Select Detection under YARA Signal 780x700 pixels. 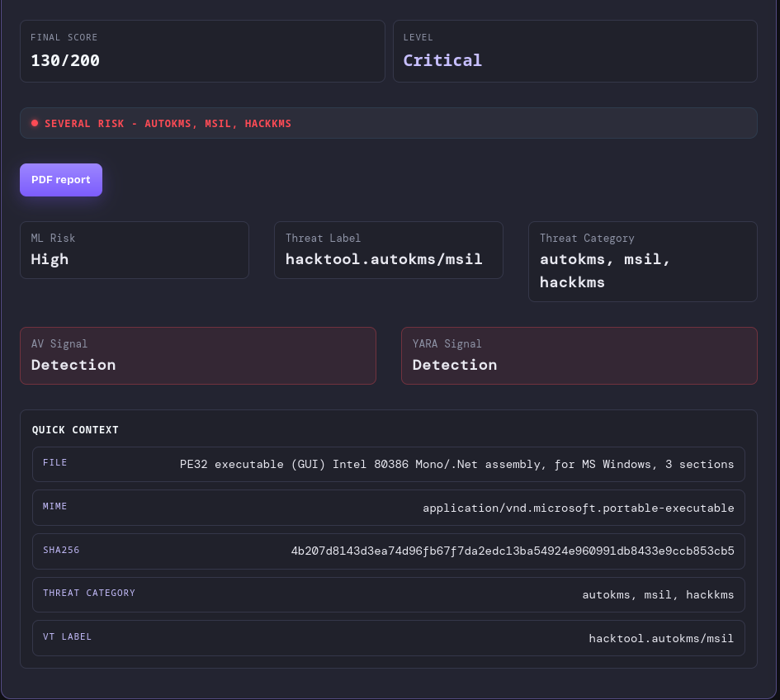(455, 365)
